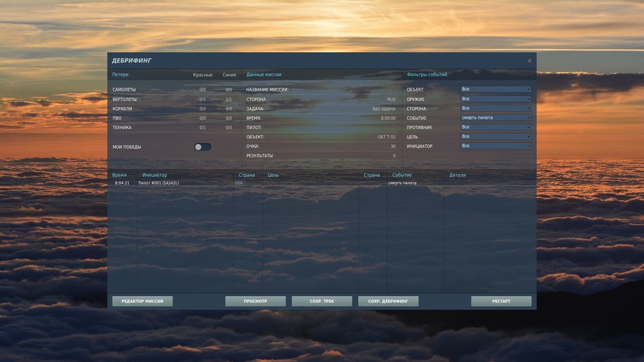The image size is (644, 362).
Task: Open the СОБЫТИЕ filter showing смерть пилота
Action: [495, 118]
